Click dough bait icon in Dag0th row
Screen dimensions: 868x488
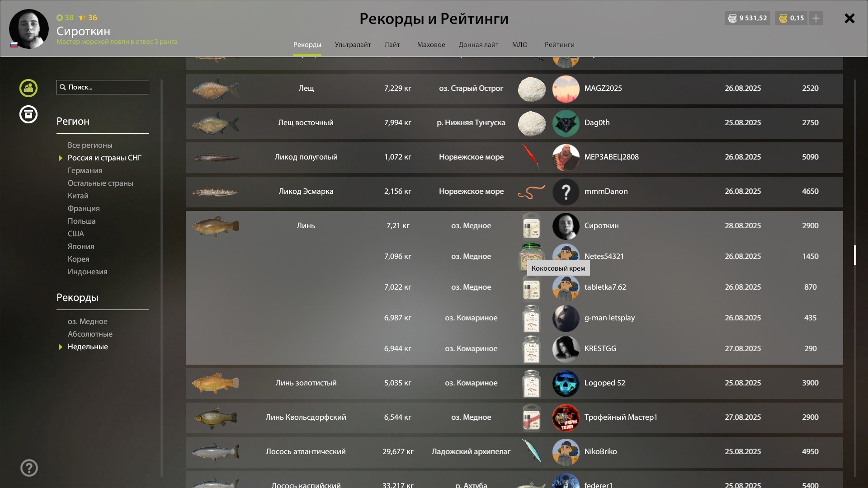(532, 123)
